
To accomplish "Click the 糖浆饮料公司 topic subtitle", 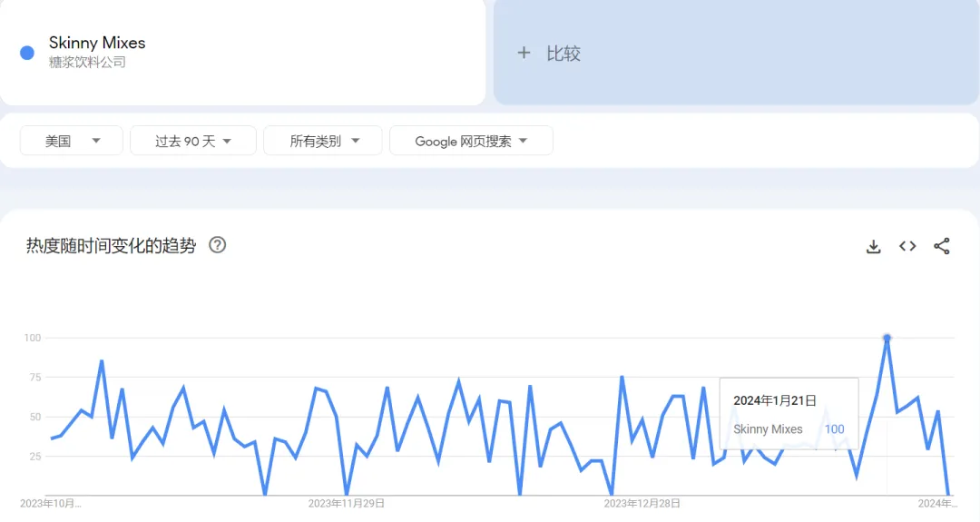I will (87, 62).
